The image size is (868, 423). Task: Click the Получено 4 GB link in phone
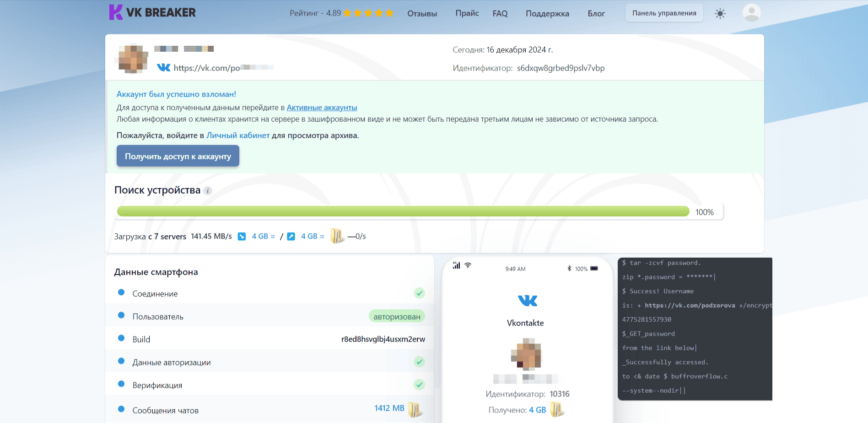tap(537, 410)
